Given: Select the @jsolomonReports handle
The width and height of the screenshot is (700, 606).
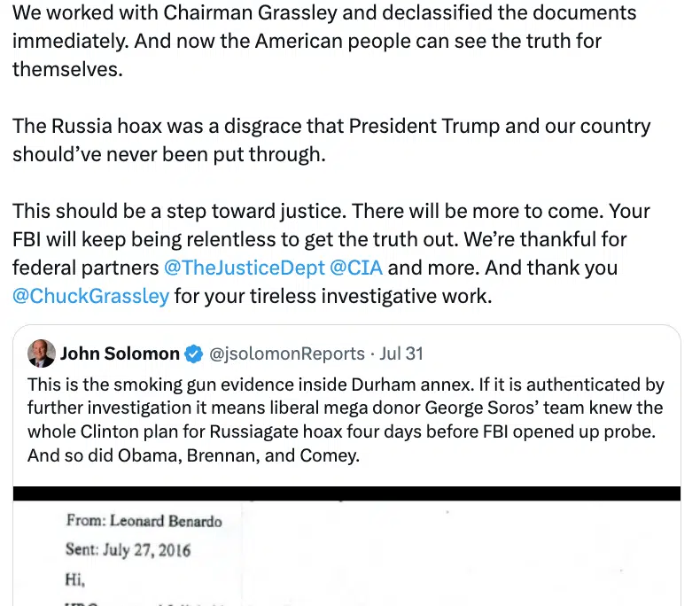Looking at the screenshot, I should [x=286, y=354].
